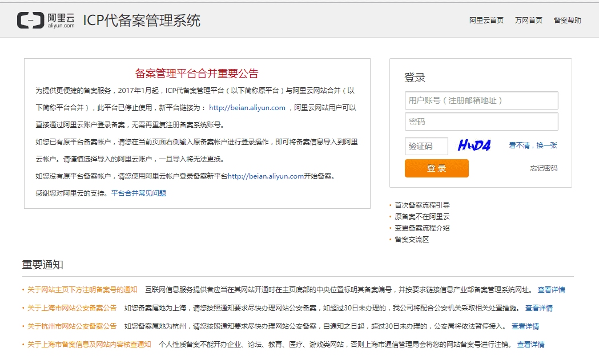Click 查看详情 for 杭州市公安备案 row
This screenshot has height=364, width=599.
point(525,326)
